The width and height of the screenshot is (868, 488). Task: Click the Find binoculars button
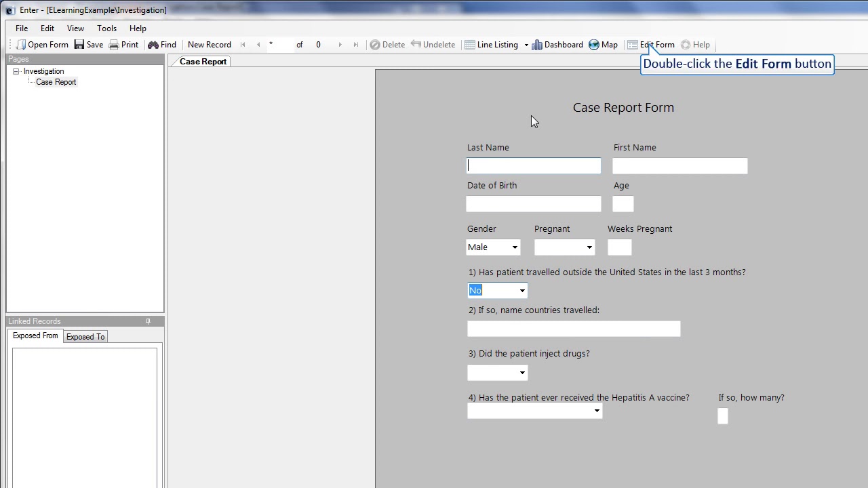coord(162,45)
